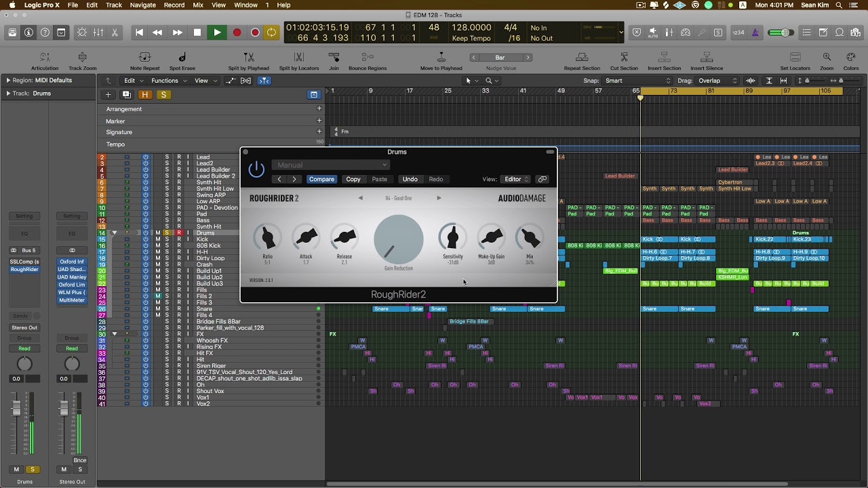This screenshot has height=488, width=868.
Task: Click the Bounce Regions toolbar icon
Action: (368, 58)
